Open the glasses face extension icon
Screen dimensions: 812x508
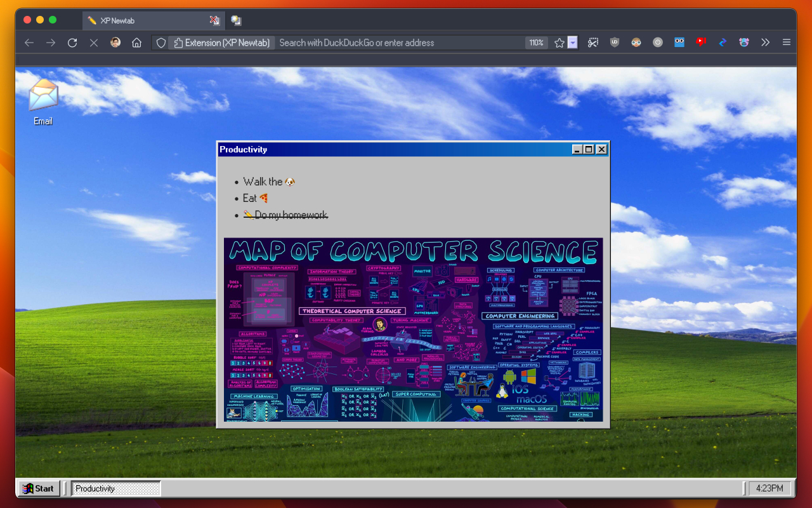pyautogui.click(x=636, y=43)
